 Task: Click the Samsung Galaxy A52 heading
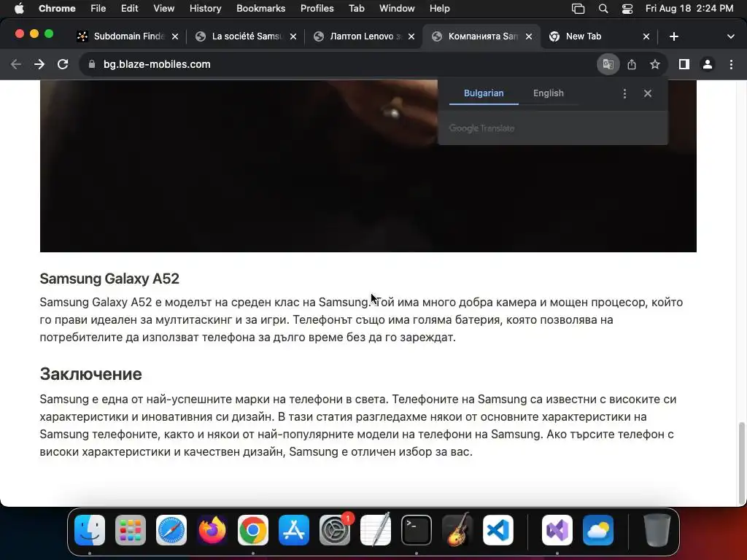pos(109,279)
